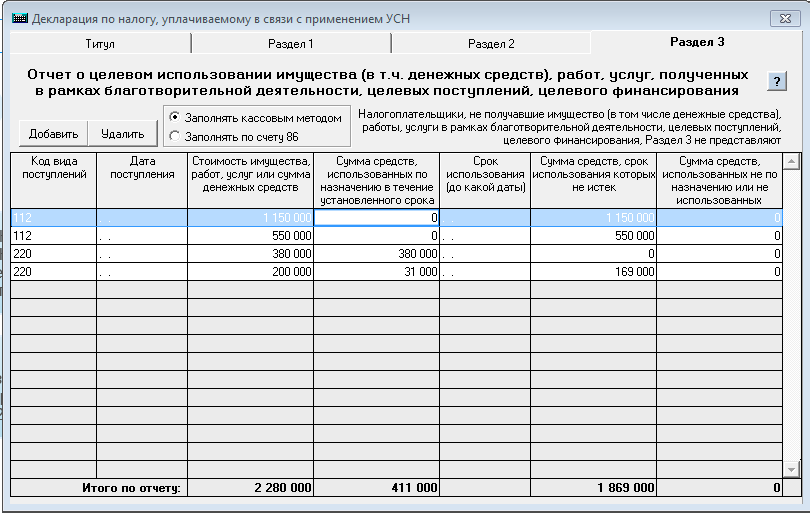This screenshot has width=810, height=513.
Task: Click the 380 000 used-as-intended cell
Action: click(377, 254)
